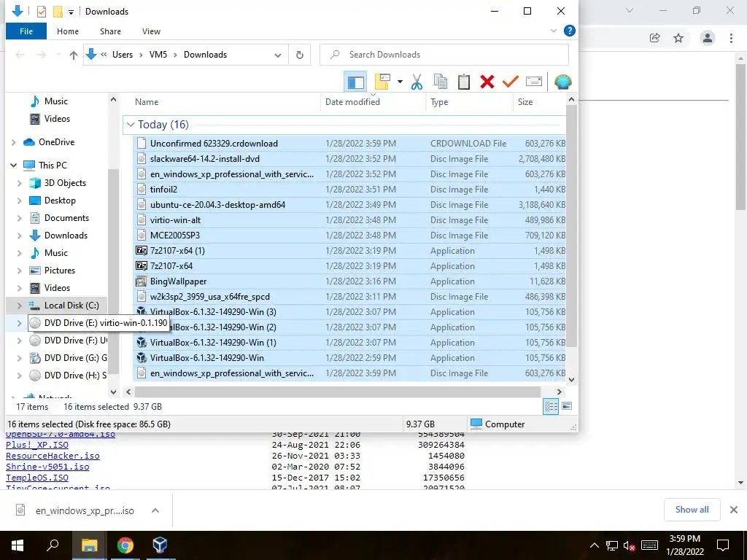
Task: Click the Users breadcrumb in address bar
Action: tap(123, 55)
